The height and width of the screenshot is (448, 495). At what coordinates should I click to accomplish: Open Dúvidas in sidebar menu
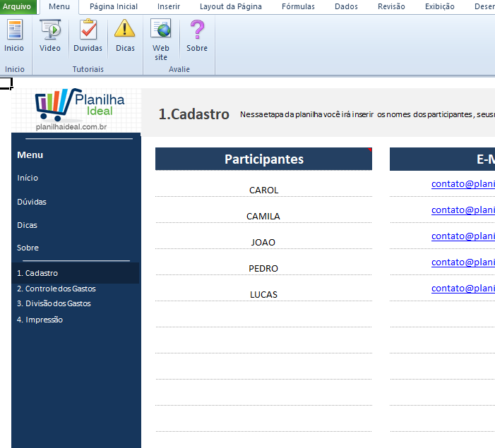(x=32, y=202)
